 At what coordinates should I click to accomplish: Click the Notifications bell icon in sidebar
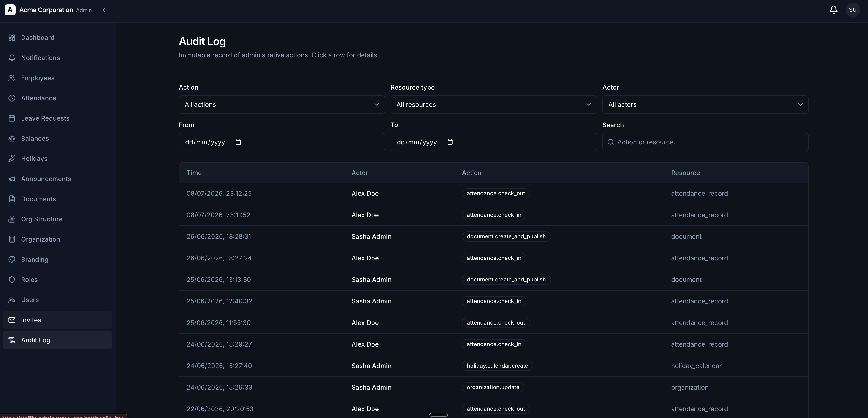[x=12, y=58]
